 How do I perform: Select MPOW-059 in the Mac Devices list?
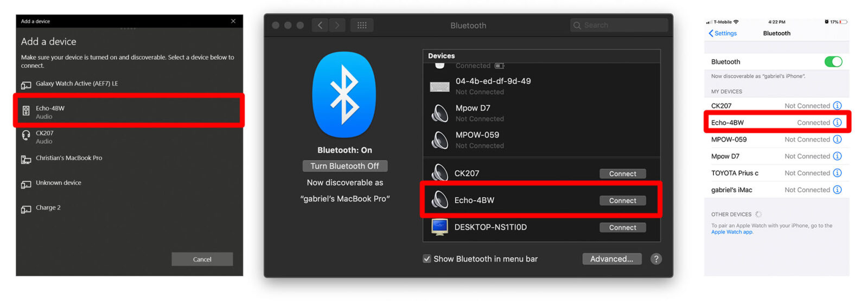541,140
